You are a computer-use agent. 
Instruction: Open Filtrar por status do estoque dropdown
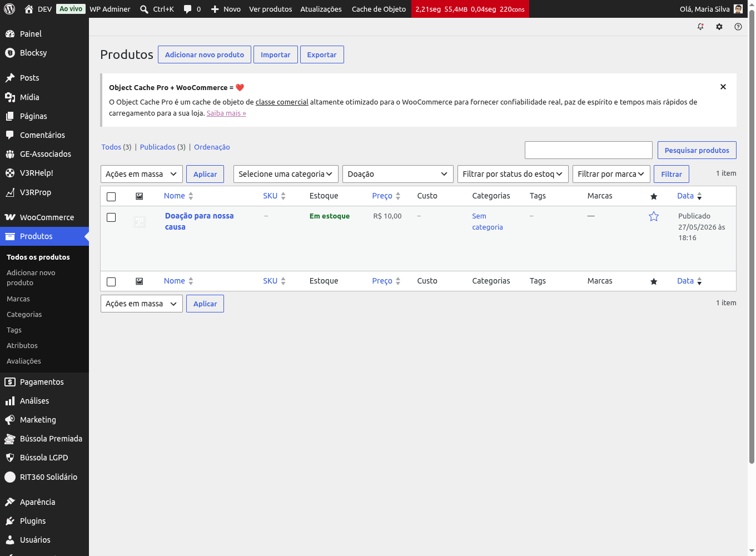[x=513, y=174]
